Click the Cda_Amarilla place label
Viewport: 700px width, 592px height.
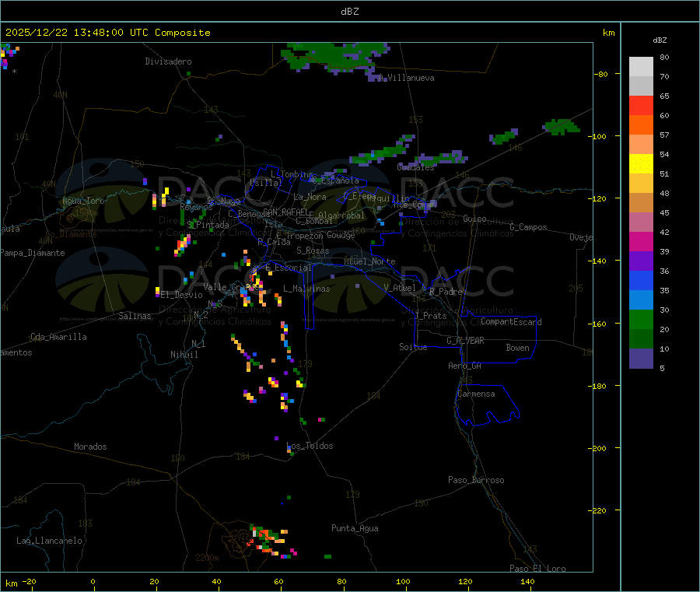(58, 337)
